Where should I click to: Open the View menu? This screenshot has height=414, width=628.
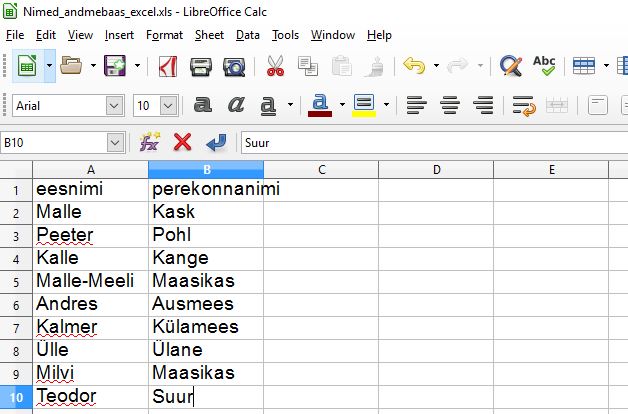pos(80,35)
